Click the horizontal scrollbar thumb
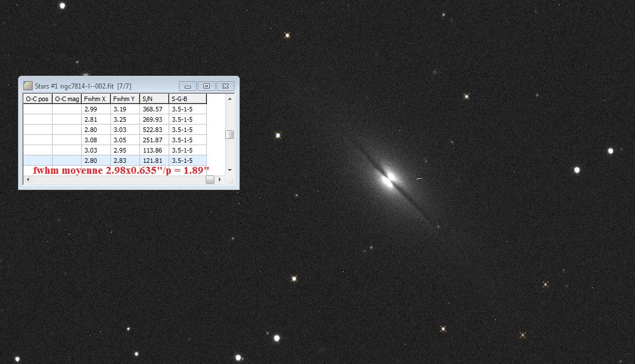The width and height of the screenshot is (635, 364). coord(210,179)
